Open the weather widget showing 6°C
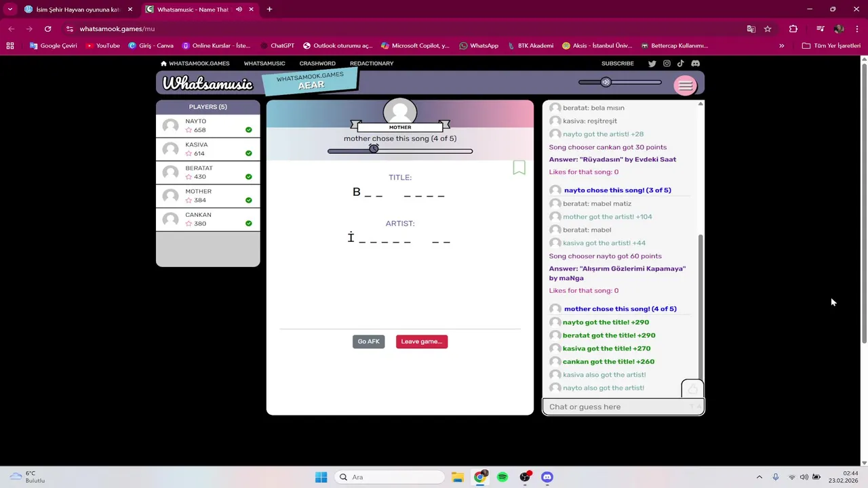Viewport: 868px width, 488px height. click(27, 477)
